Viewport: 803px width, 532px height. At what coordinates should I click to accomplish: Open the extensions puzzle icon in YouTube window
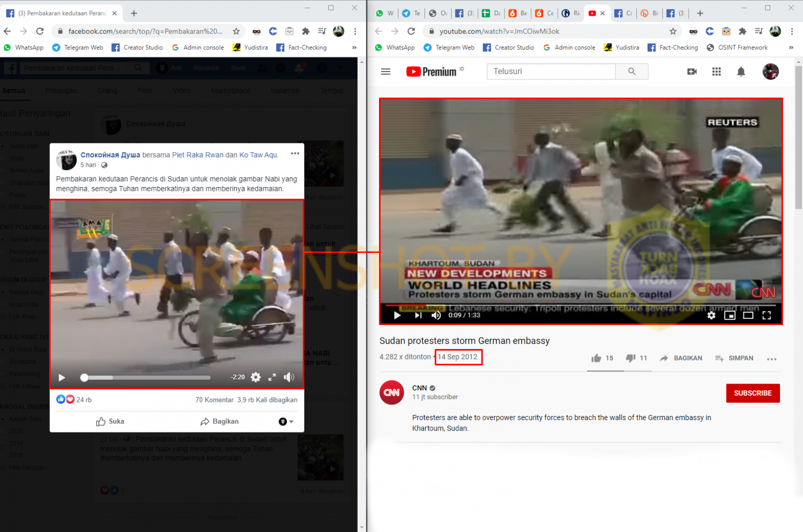[742, 31]
